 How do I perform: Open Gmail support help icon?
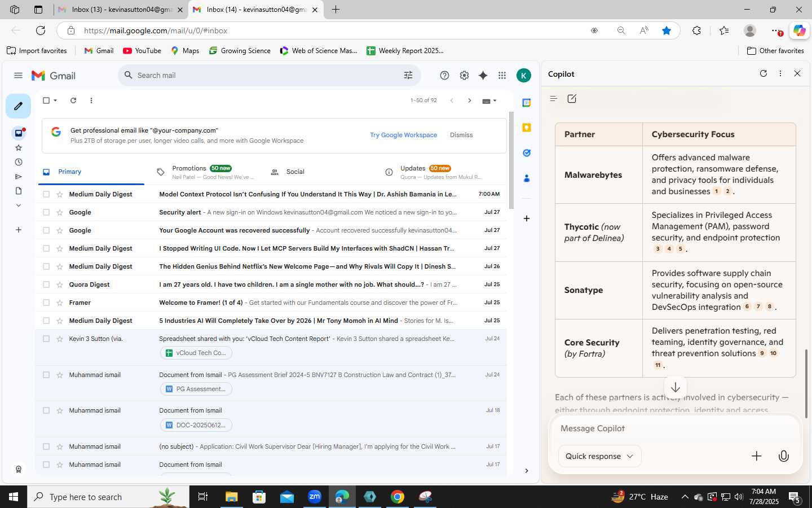[444, 76]
